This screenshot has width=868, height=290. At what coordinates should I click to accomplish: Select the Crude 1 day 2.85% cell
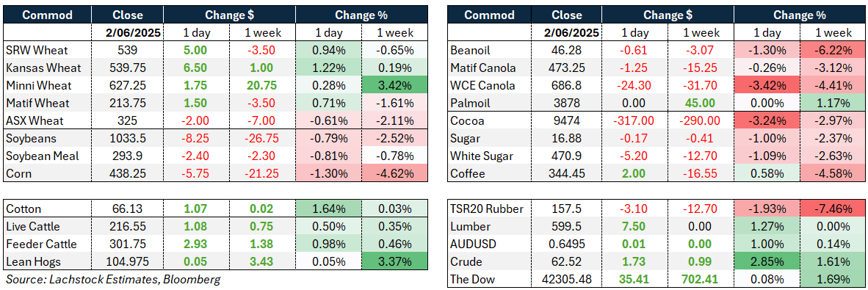pyautogui.click(x=767, y=261)
